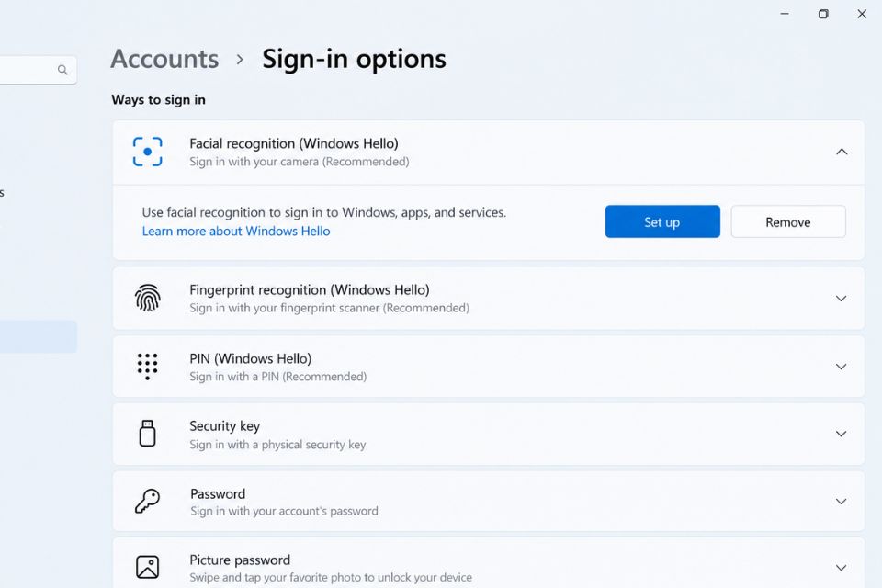The image size is (882, 588).
Task: Select the Fingerprint recognition (Windows Hello) title
Action: 310,289
